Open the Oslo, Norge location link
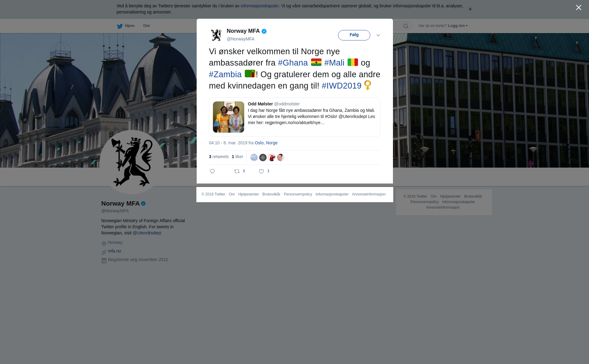Screen dimensions: 589x364 [266, 143]
